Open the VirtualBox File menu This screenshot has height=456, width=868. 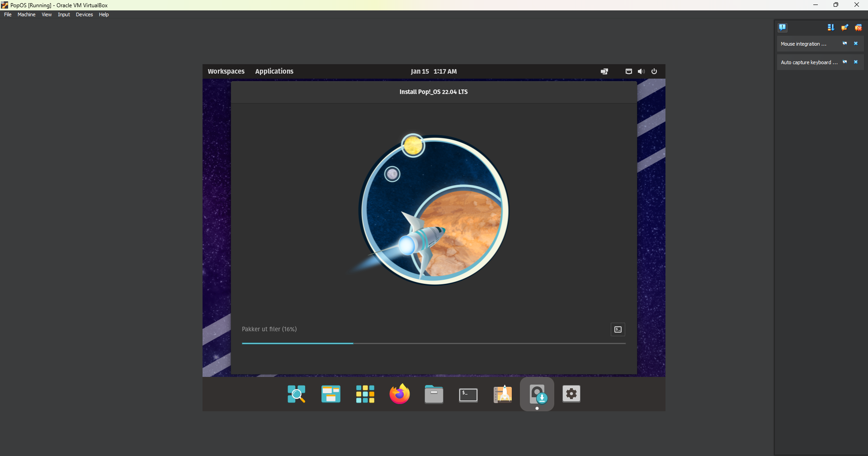pos(8,14)
